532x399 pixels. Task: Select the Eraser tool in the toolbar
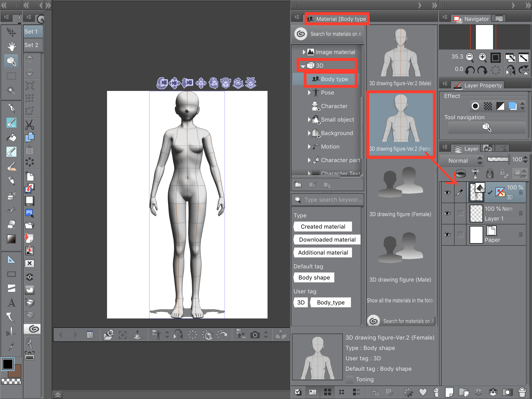click(x=11, y=224)
